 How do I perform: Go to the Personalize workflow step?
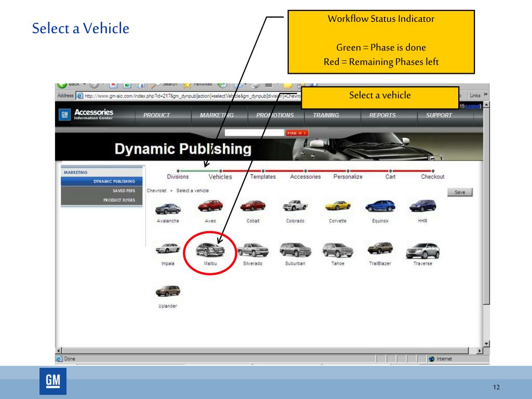click(348, 177)
